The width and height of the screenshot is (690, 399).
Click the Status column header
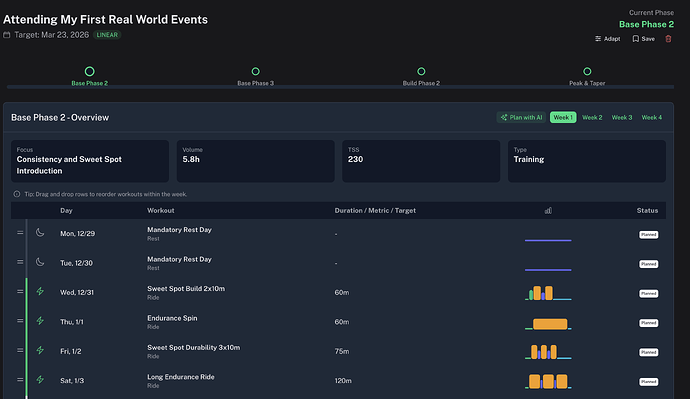647,211
